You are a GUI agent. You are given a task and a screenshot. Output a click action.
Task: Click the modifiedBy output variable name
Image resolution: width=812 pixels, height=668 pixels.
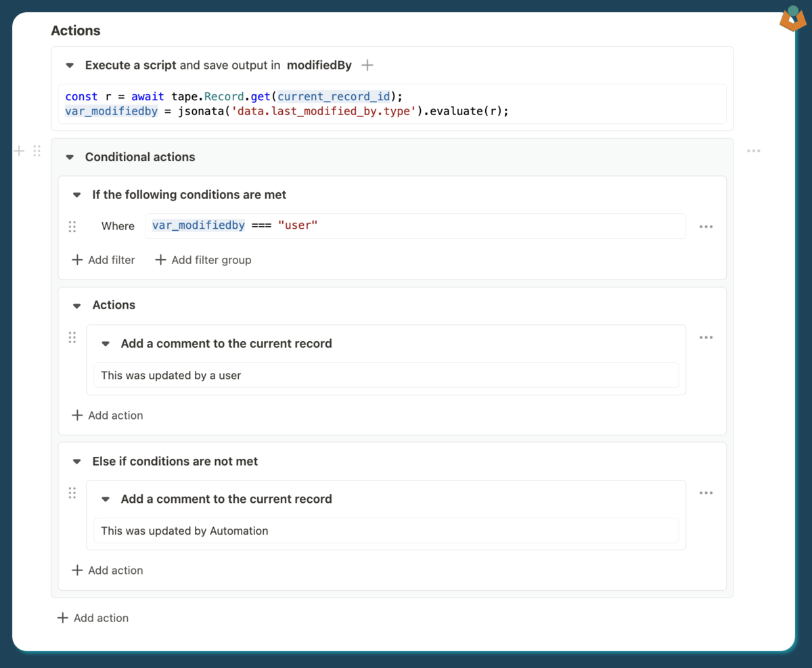[x=319, y=66]
